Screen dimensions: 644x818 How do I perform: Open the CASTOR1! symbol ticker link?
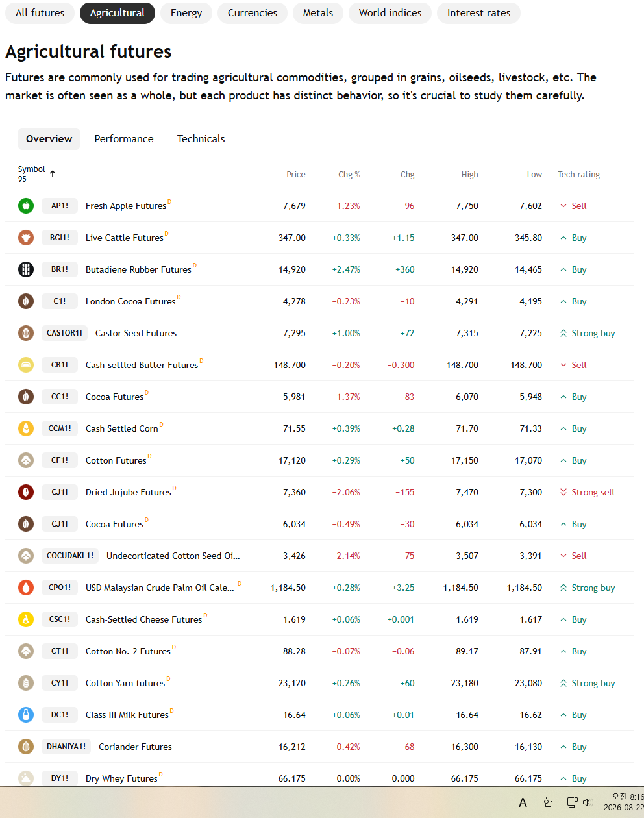[x=64, y=333]
